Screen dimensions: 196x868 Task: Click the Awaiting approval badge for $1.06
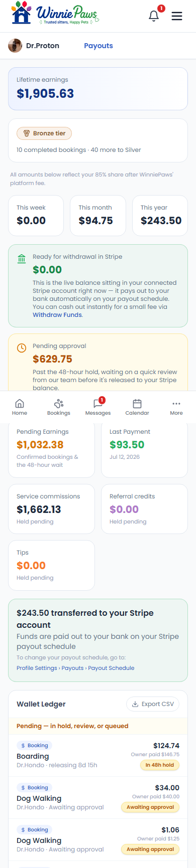150,849
